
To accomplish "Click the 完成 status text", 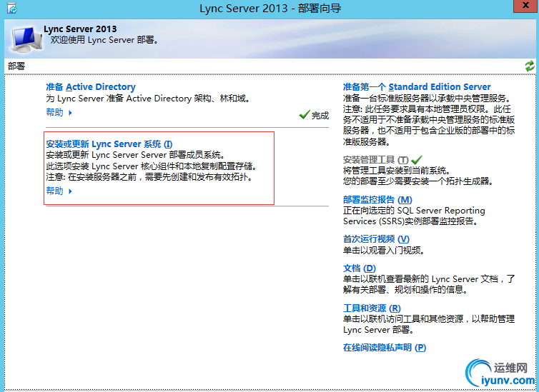I will click(x=320, y=116).
